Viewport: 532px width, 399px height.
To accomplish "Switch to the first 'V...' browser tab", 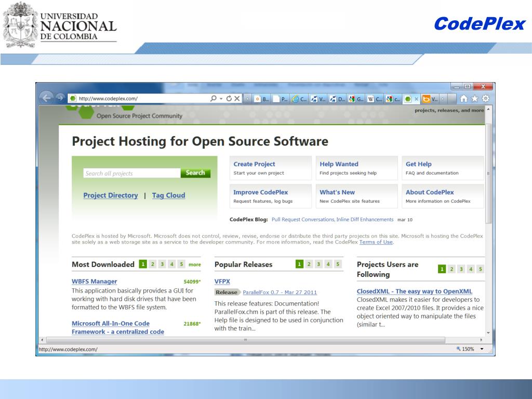I will 318,99.
